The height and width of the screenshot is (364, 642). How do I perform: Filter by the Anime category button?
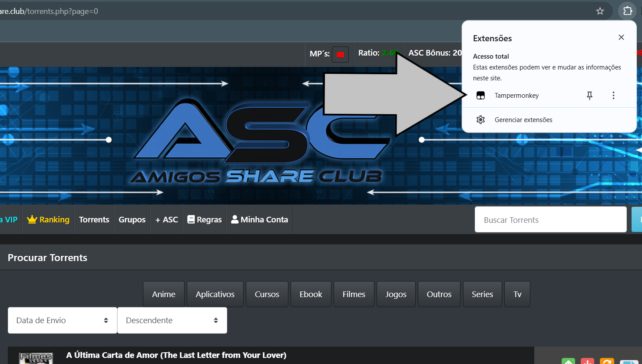[164, 294]
